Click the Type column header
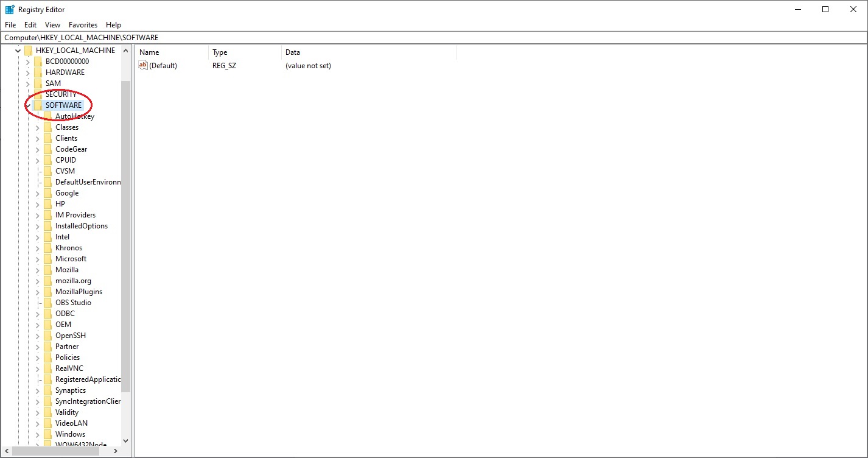 coord(245,52)
